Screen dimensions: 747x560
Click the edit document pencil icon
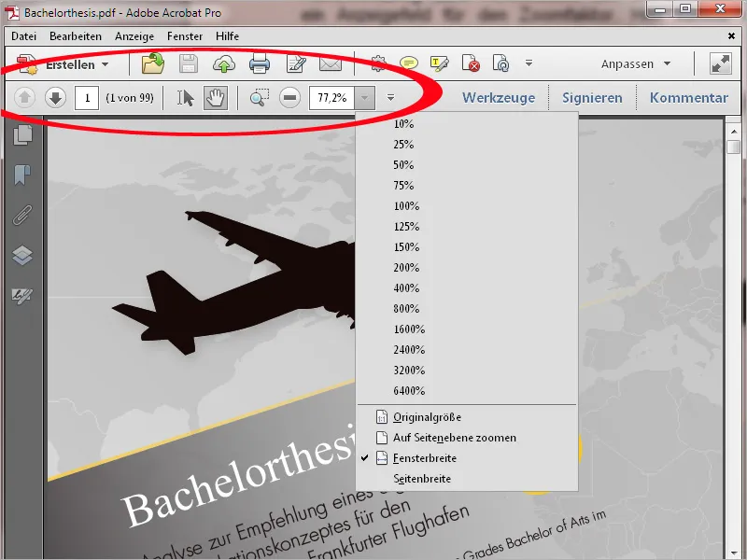(295, 63)
